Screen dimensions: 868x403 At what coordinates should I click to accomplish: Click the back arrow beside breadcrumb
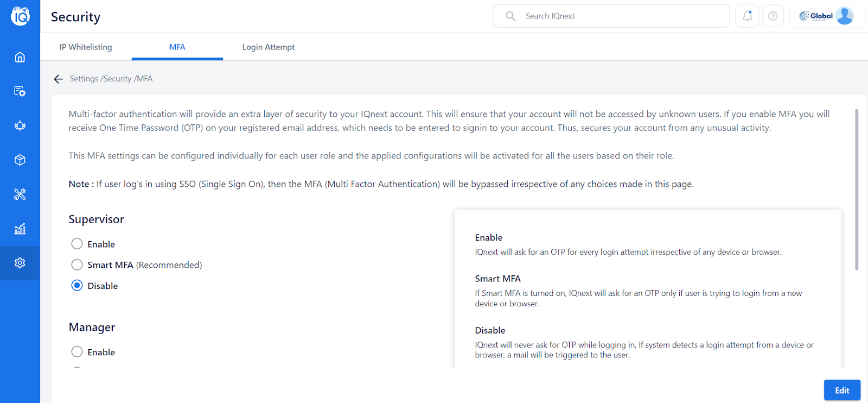59,79
